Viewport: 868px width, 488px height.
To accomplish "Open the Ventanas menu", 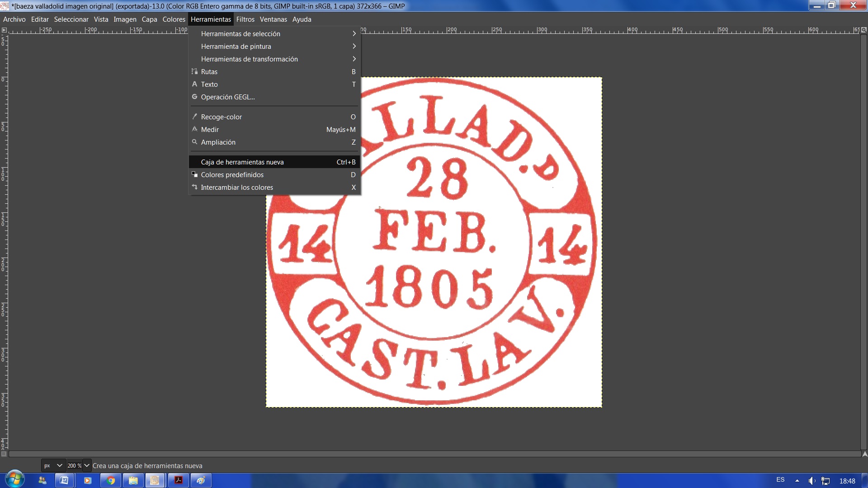I will click(x=274, y=19).
